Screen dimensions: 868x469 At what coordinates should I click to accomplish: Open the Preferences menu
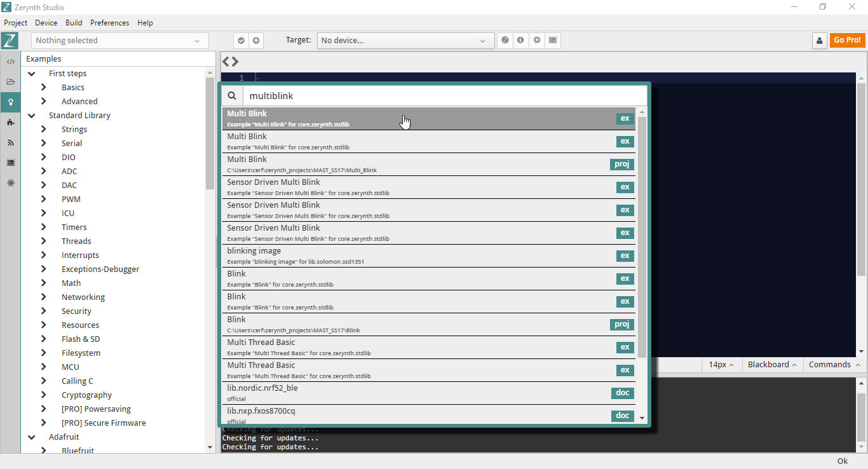point(109,23)
